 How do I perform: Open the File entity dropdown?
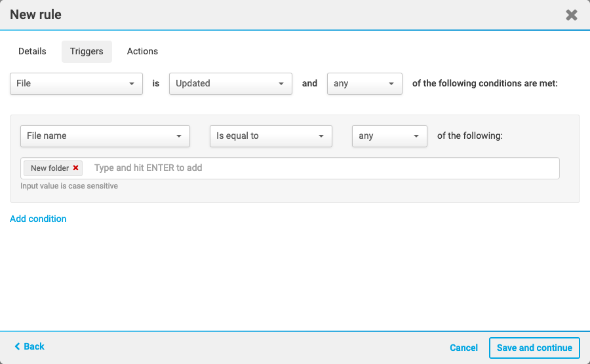(76, 84)
